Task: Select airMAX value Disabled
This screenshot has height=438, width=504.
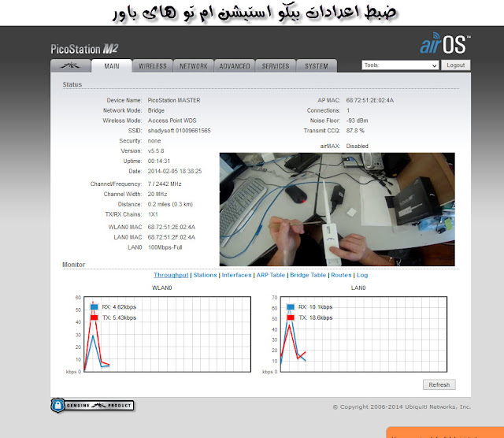Action: point(357,146)
